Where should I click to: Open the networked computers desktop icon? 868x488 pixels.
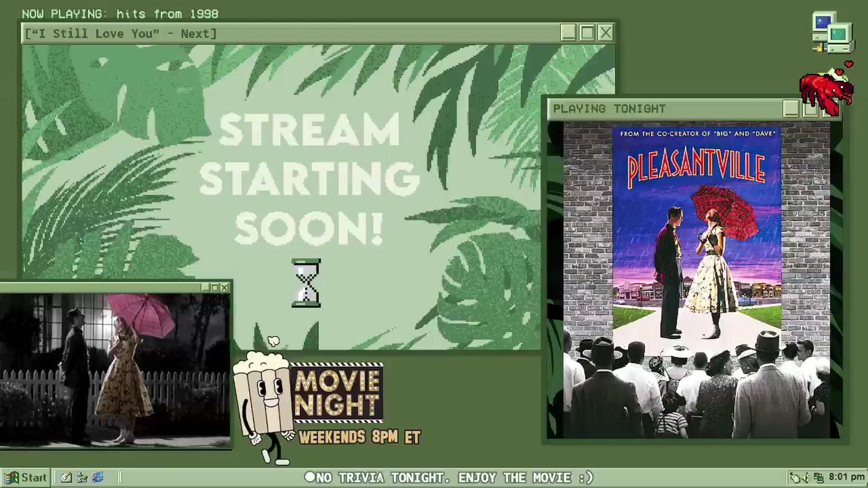coord(833,33)
